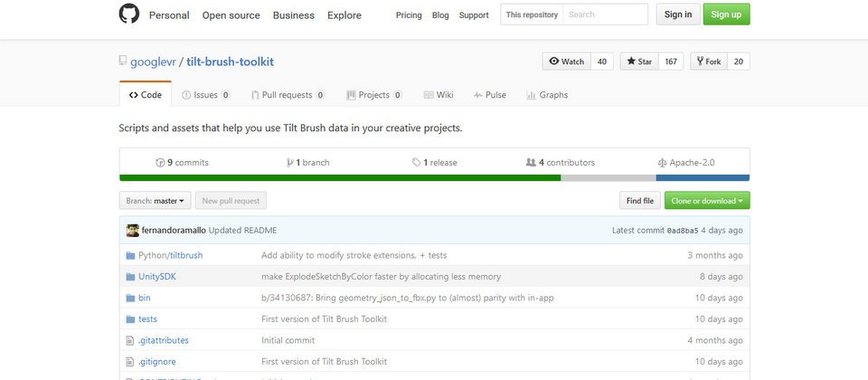Open the Personal menu item
The image size is (868, 380).
(x=169, y=15)
